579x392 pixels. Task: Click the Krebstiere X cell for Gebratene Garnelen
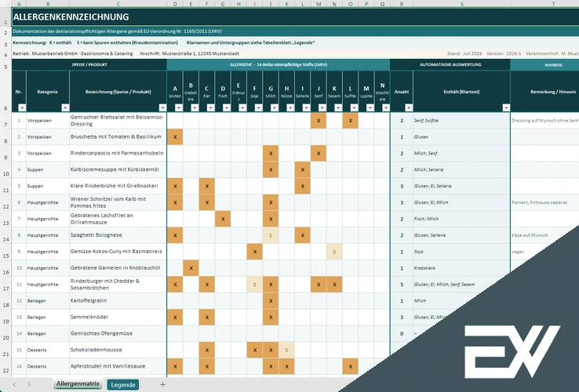click(x=191, y=268)
